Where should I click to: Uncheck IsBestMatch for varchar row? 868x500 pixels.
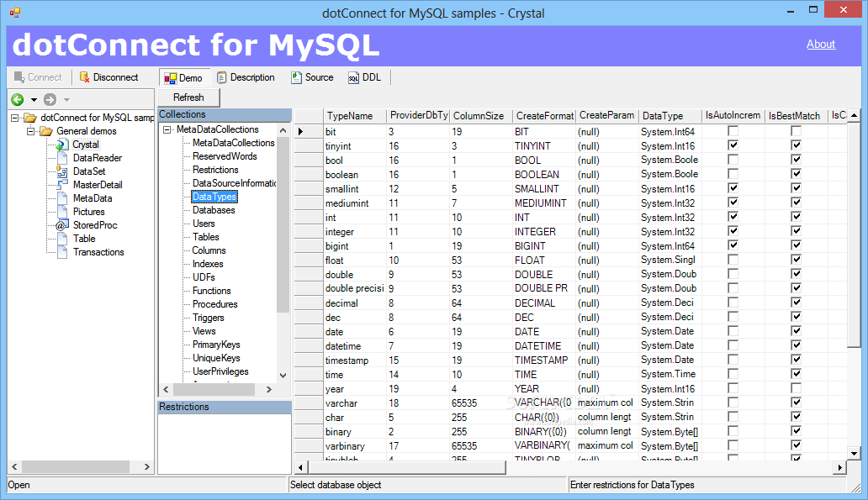796,403
